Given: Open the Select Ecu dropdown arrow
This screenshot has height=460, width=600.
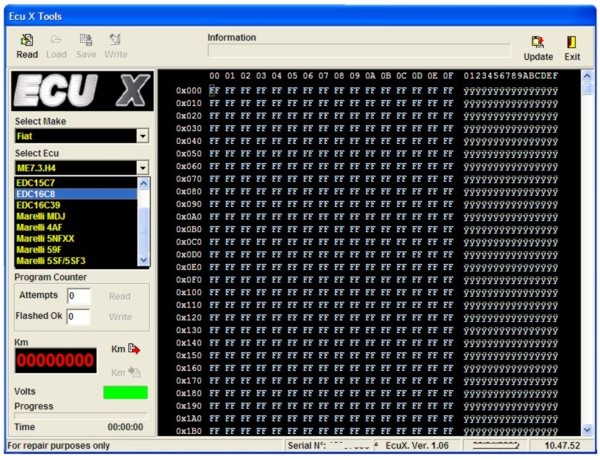Looking at the screenshot, I should [143, 168].
